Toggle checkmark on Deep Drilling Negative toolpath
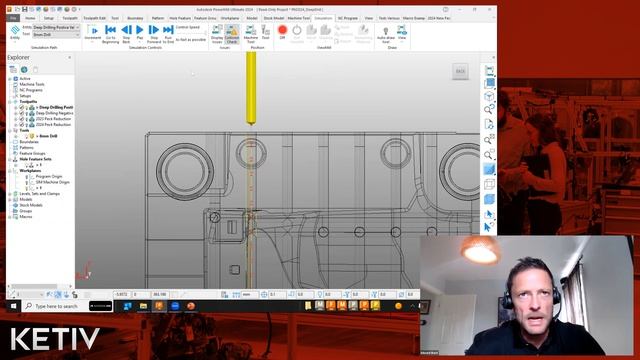The width and height of the screenshot is (640, 360). point(22,113)
